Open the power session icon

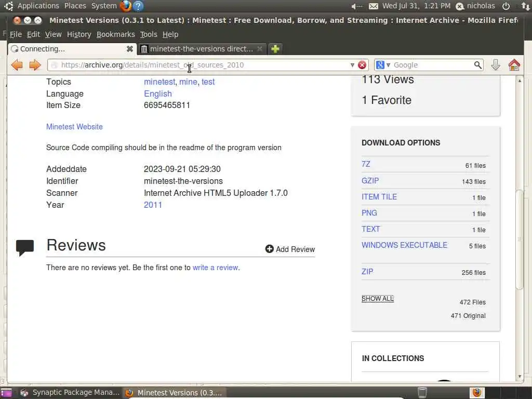coord(506,6)
